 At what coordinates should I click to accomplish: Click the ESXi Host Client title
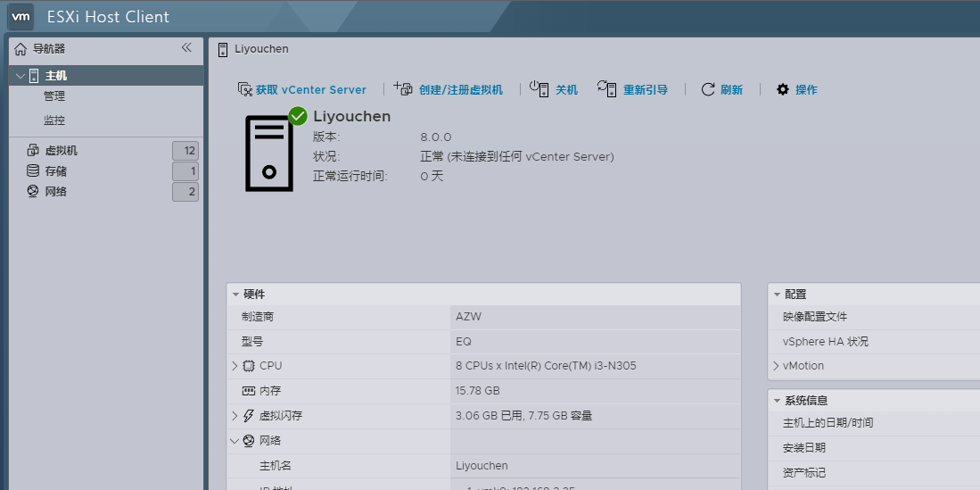(108, 17)
